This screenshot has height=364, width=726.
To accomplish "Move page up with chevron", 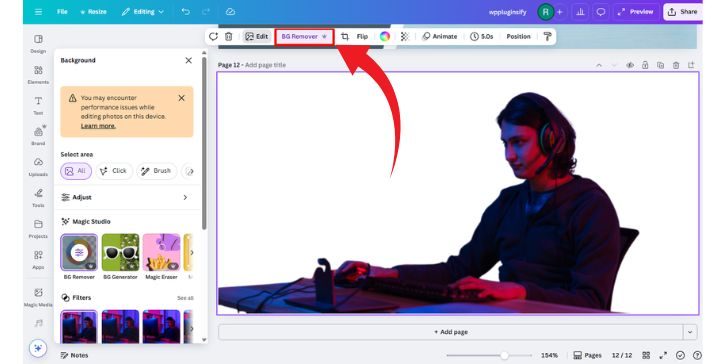I will click(x=599, y=66).
